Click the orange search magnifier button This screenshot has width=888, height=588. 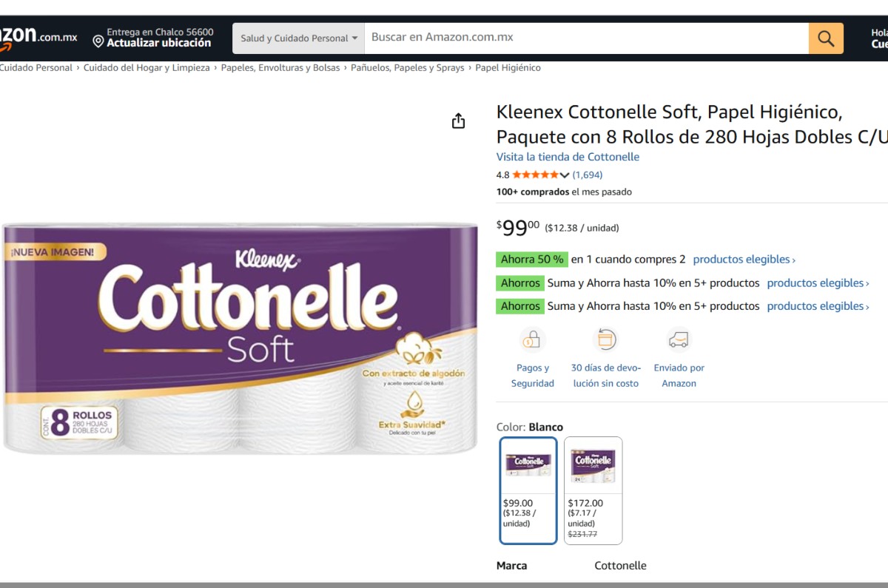click(826, 38)
